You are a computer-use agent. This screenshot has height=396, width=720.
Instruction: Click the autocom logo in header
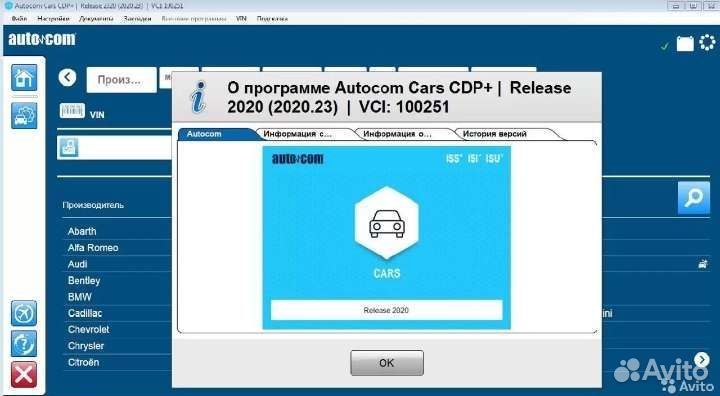(42, 40)
